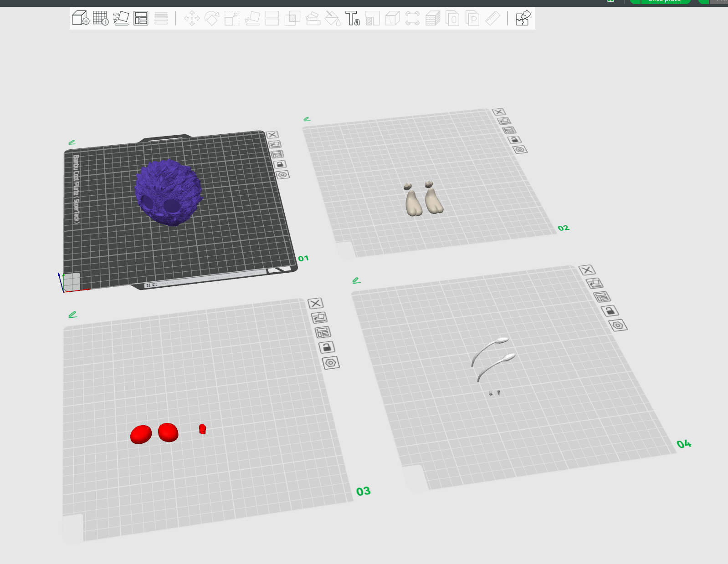728x564 pixels.
Task: Click the Add model cube icon
Action: tap(81, 18)
